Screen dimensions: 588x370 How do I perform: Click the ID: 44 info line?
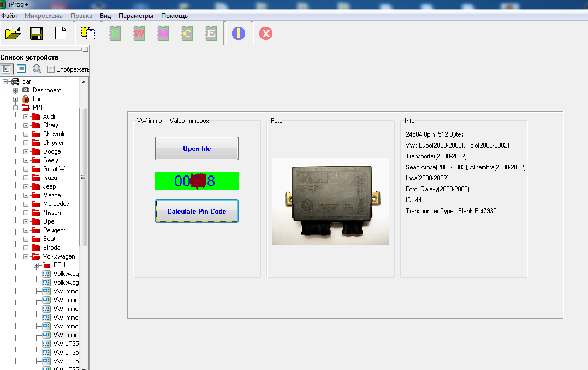414,200
